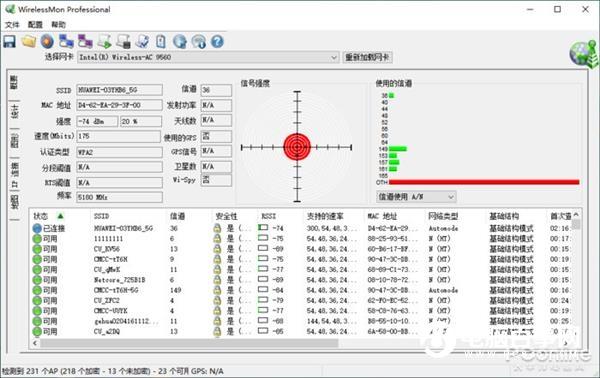600x378 pixels.
Task: Click the RSSI column header
Action: coord(268,216)
